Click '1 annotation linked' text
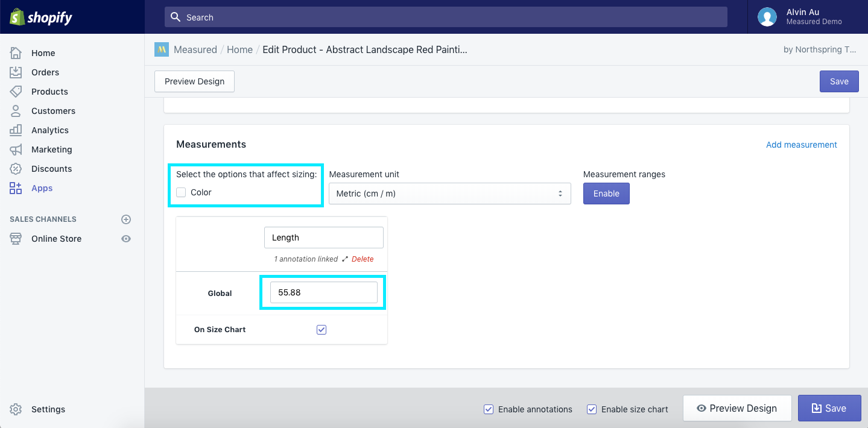The height and width of the screenshot is (428, 868). [306, 259]
